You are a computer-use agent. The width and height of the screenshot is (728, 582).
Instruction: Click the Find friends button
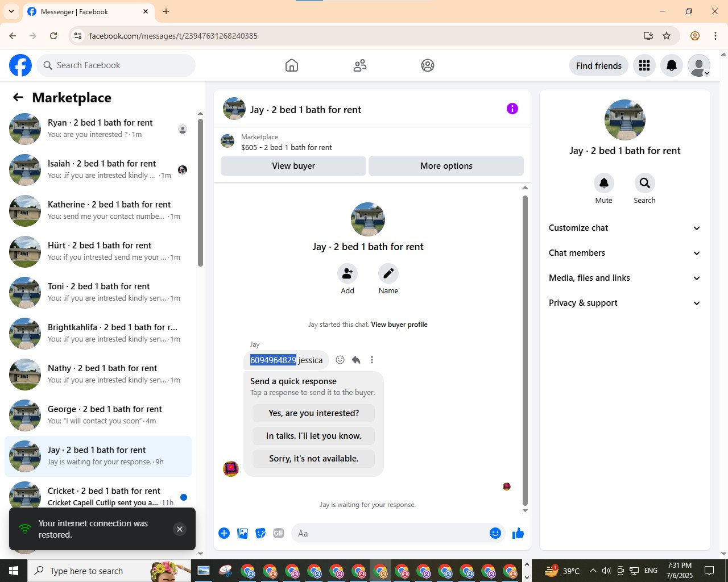tap(599, 65)
